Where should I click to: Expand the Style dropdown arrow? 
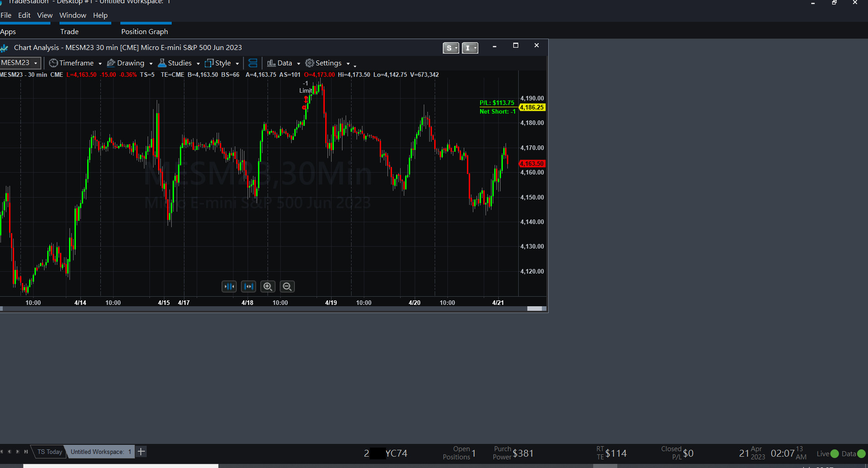pos(237,64)
